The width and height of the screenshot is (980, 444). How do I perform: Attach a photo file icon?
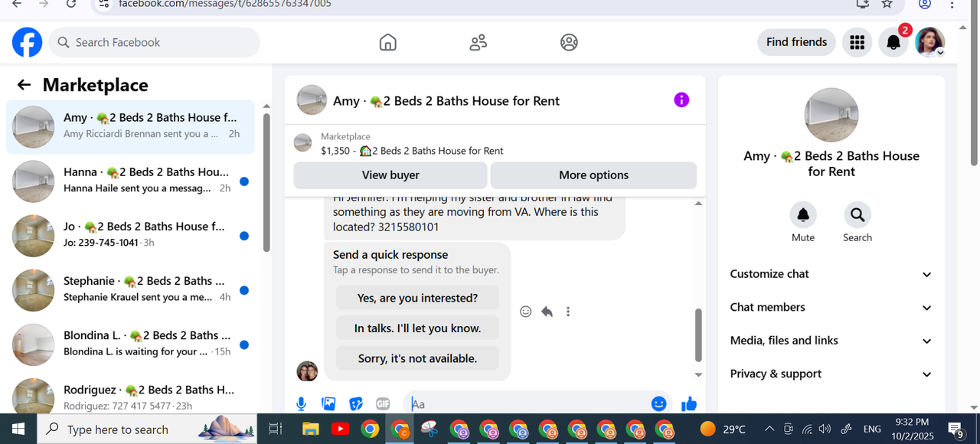click(x=328, y=404)
